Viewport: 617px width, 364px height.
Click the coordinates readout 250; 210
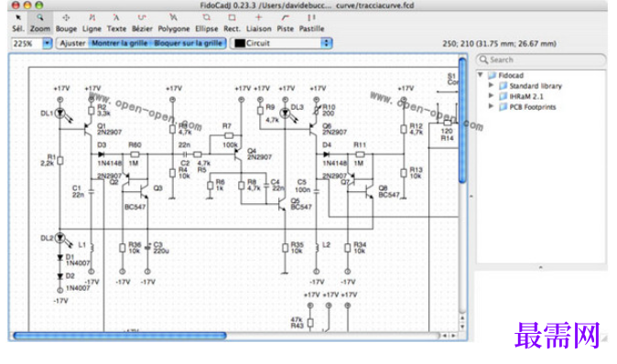click(x=499, y=44)
